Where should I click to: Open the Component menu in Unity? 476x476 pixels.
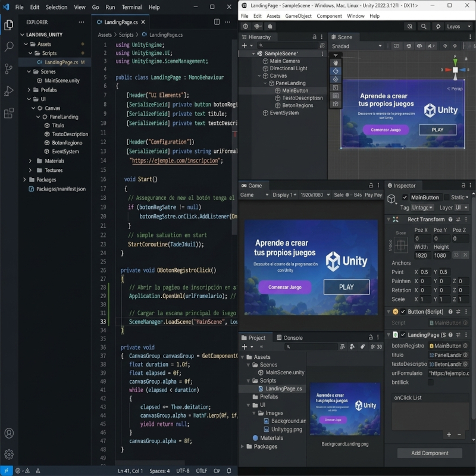pyautogui.click(x=329, y=16)
